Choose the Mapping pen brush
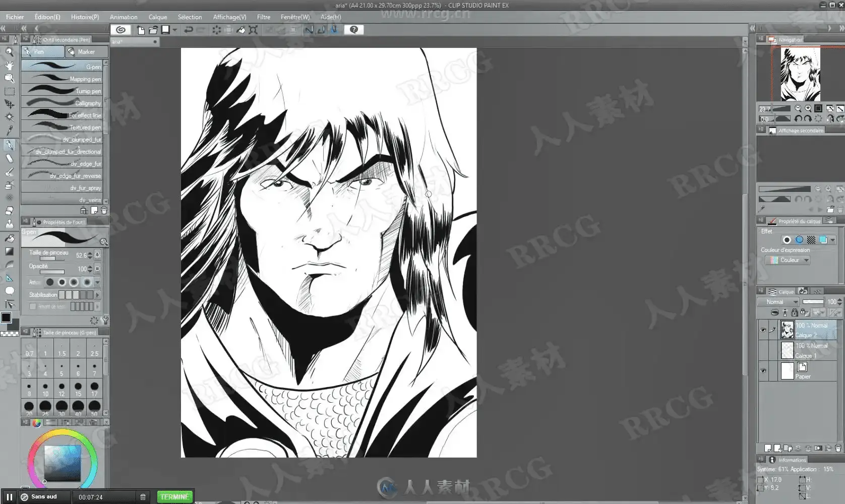 62,79
